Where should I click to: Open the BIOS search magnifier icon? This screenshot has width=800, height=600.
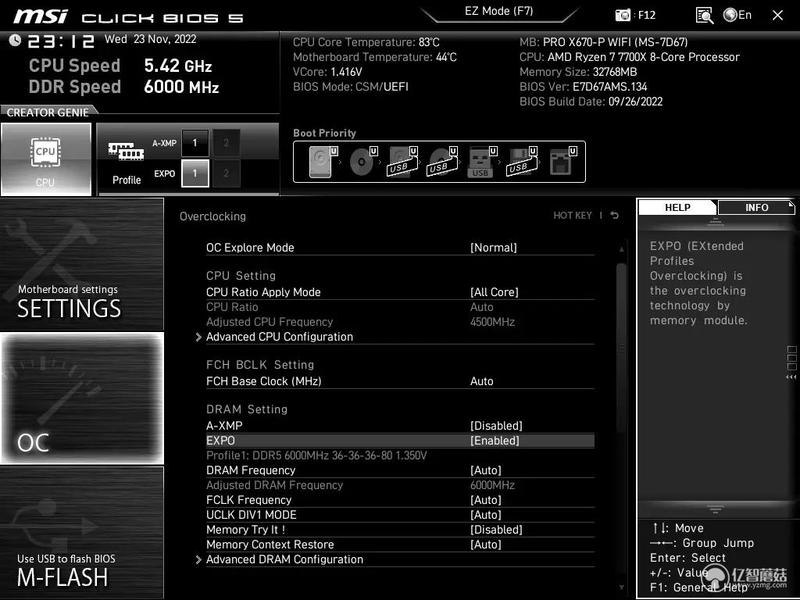coord(704,15)
